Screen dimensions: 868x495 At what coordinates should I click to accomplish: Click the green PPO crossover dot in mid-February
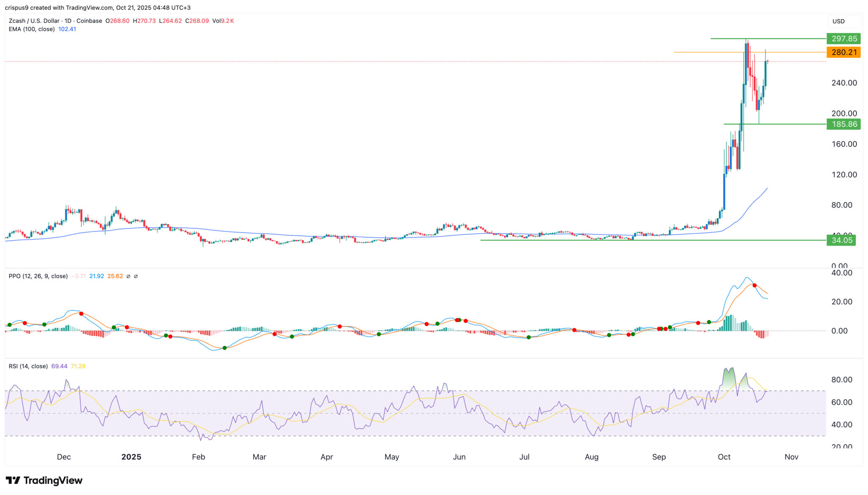[x=225, y=348]
